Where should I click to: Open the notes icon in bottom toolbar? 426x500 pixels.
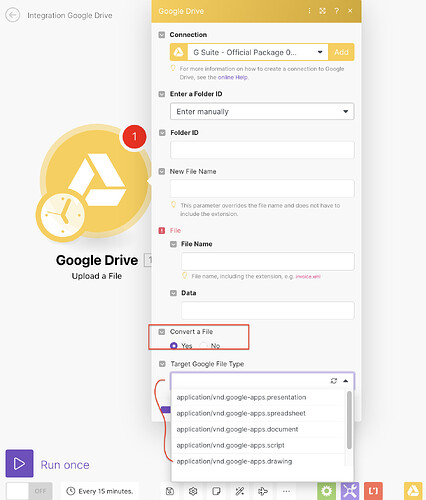coord(216,491)
